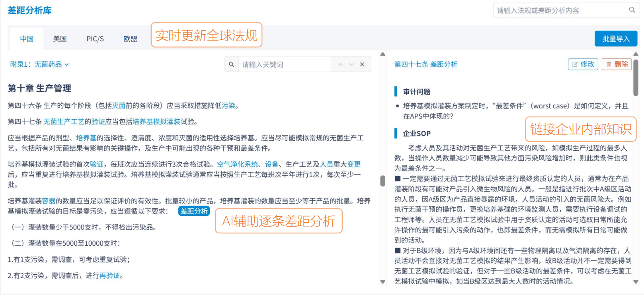Open the 差距分析 tag in the paragraph
Image resolution: width=644 pixels, height=295 pixels.
pos(194,211)
